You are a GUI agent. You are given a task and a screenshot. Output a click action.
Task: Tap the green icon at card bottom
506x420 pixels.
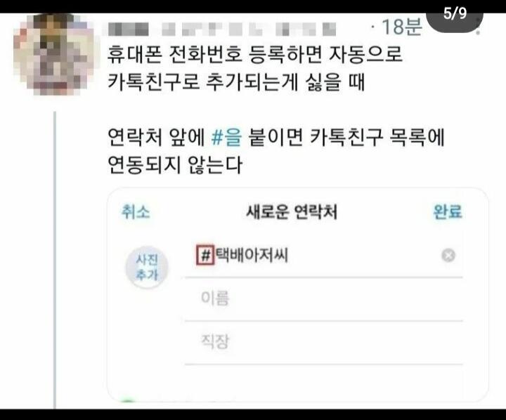(128, 401)
